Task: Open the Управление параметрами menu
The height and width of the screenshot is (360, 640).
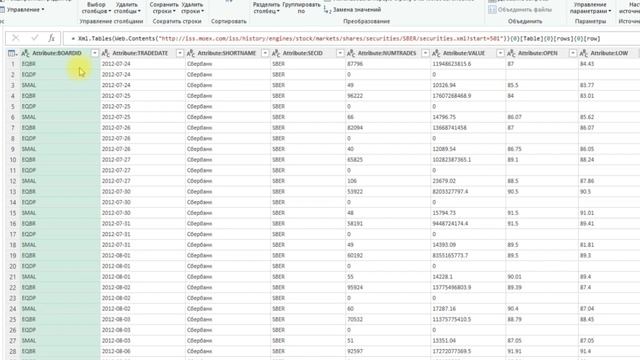Action: (x=590, y=8)
